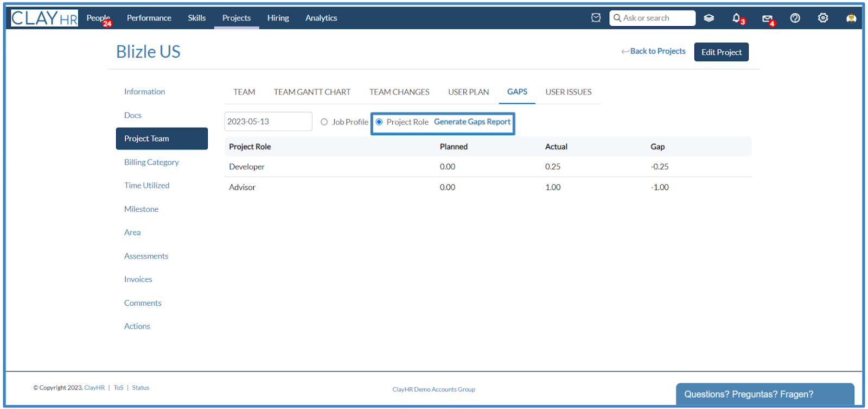Click the date field 2023-05-13
Viewport: 868px width, 409px height.
[268, 121]
